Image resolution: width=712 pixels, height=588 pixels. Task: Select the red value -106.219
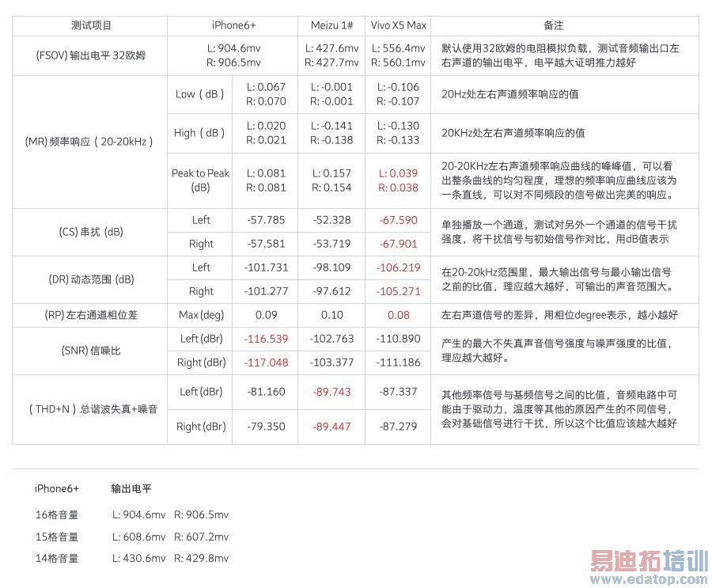[x=398, y=267]
